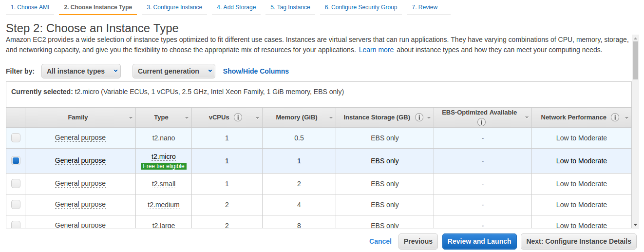644x252 pixels.
Task: Select the t2.small instance checkbox
Action: point(16,184)
